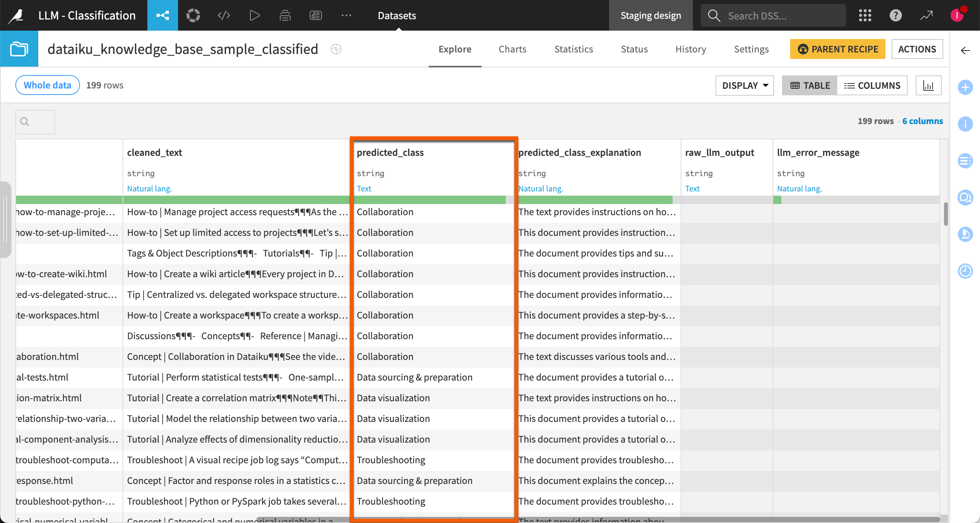Toggle the Whole data sampling setting
The height and width of the screenshot is (523, 980).
tap(47, 85)
